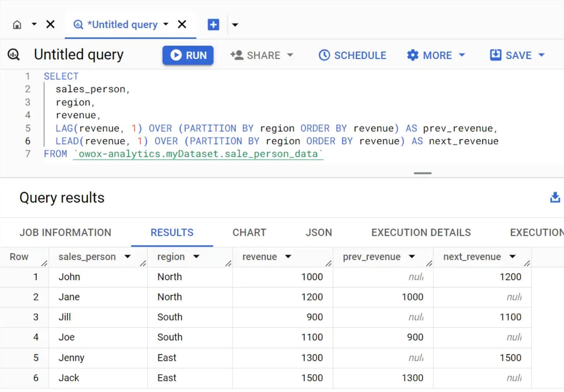Click the table name in FROM clause
The height and width of the screenshot is (392, 564).
click(x=198, y=154)
